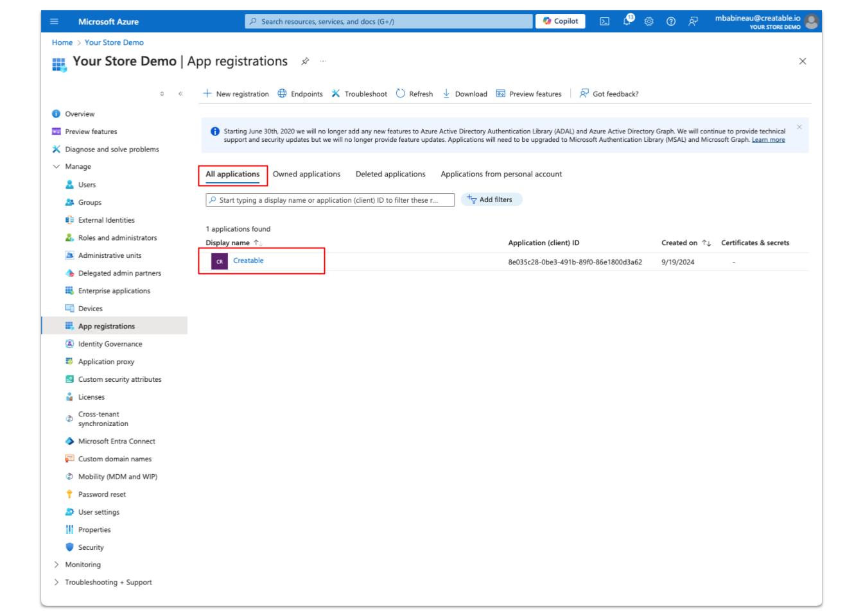Screen dimensions: 863x616
Task: Open the notifications bell
Action: click(x=627, y=21)
